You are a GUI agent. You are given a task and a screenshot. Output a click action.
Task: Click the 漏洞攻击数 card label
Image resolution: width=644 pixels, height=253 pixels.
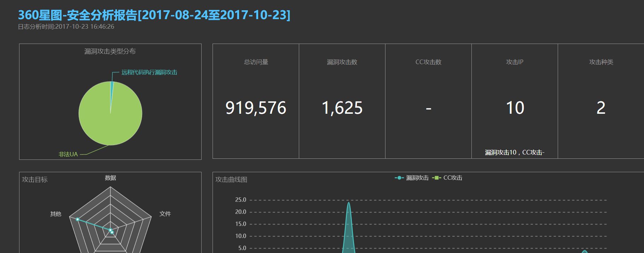(x=342, y=62)
